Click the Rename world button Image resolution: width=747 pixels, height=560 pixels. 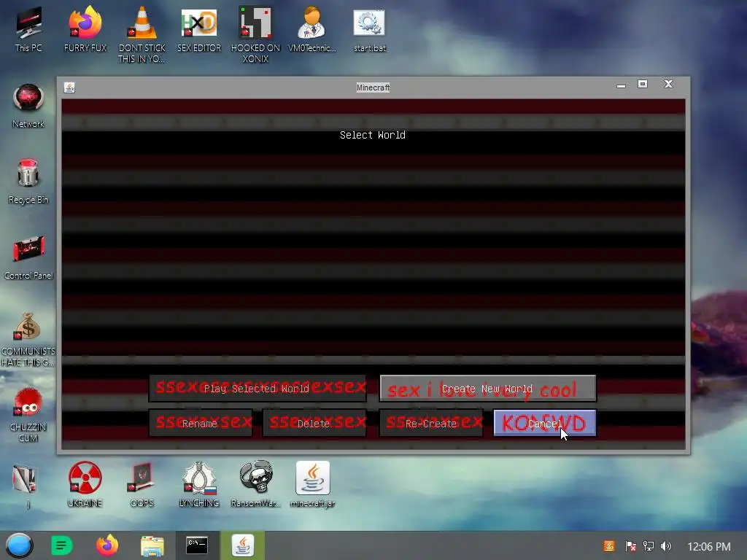tap(201, 423)
